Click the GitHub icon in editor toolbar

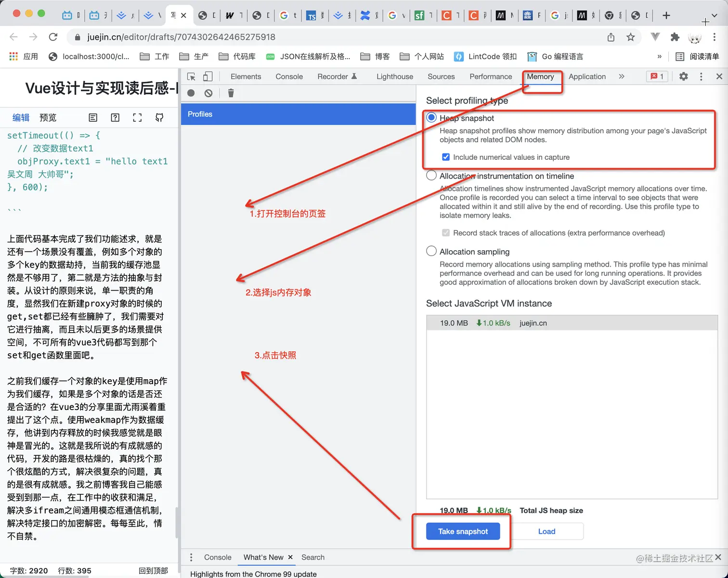coord(159,117)
